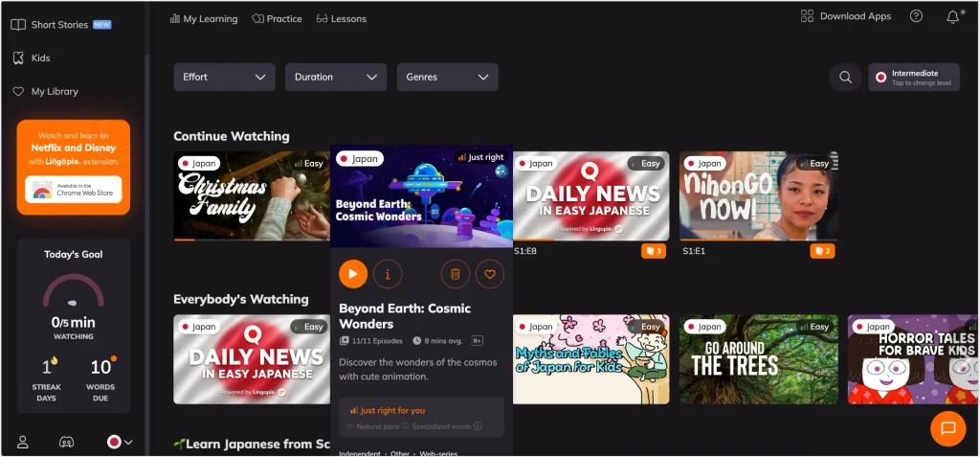Click the Chrome Web Store button
The image size is (980, 457).
pyautogui.click(x=74, y=190)
